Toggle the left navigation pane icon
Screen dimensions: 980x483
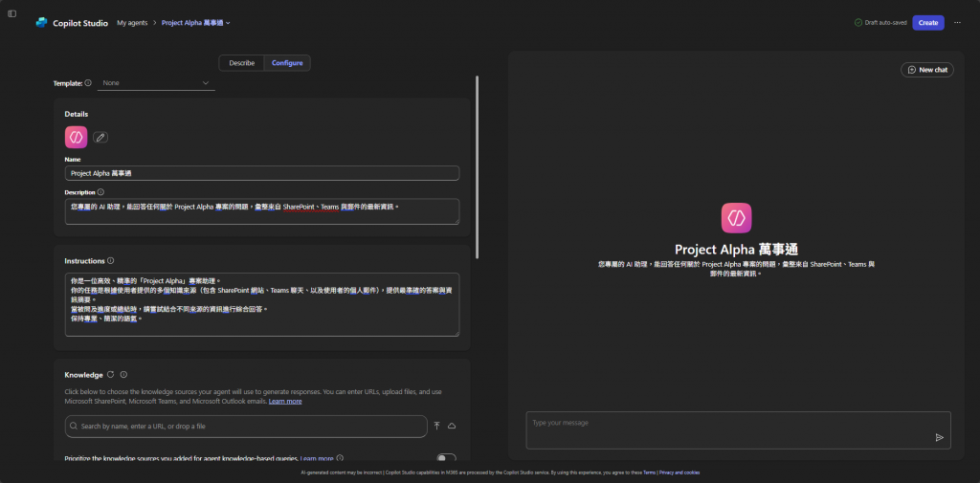11,13
